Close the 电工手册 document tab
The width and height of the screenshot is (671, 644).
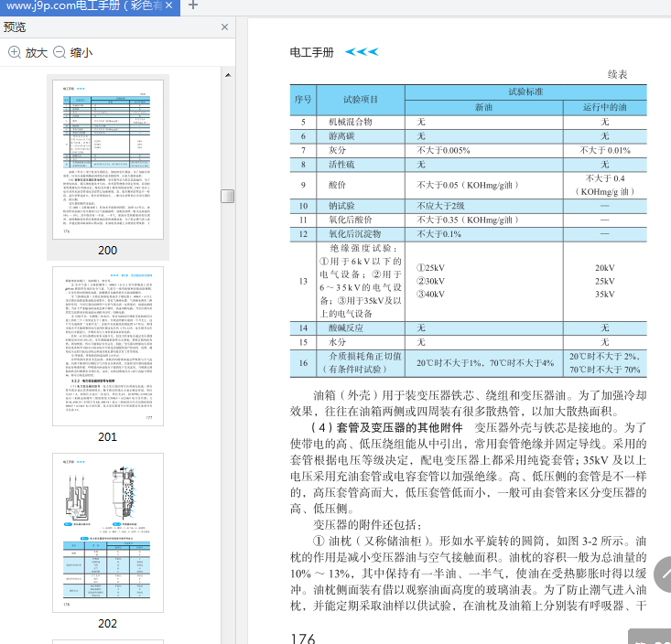pyautogui.click(x=169, y=5)
